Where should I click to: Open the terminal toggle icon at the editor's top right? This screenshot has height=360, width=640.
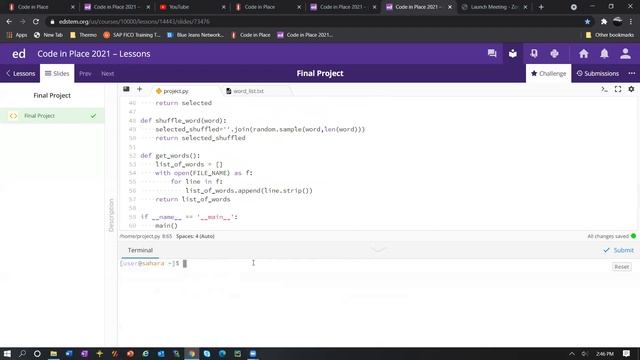click(x=604, y=89)
